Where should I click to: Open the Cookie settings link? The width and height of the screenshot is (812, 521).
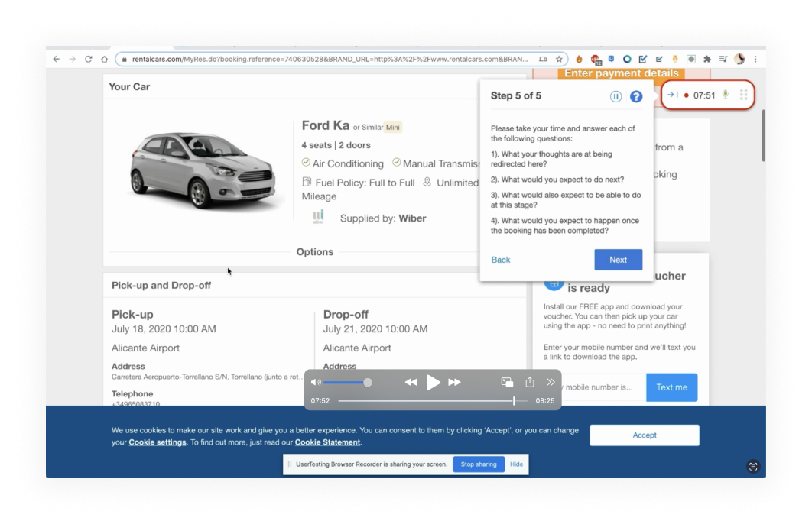[x=158, y=442]
